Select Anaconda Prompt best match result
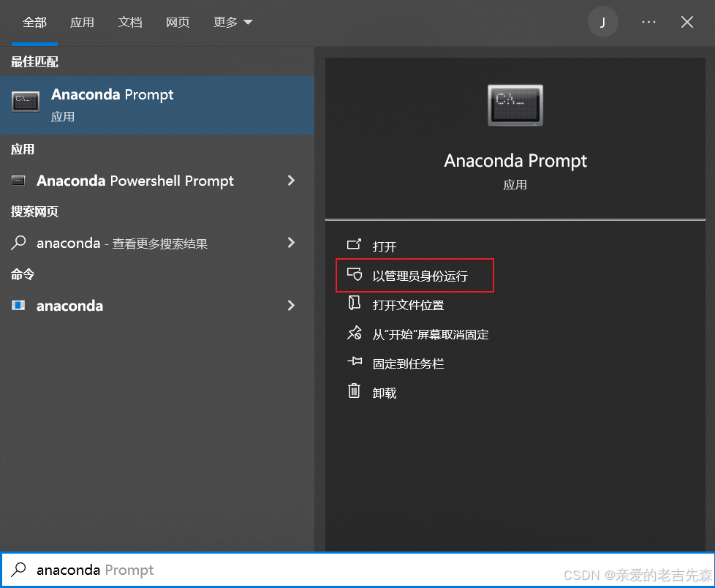Image resolution: width=715 pixels, height=588 pixels. [157, 105]
